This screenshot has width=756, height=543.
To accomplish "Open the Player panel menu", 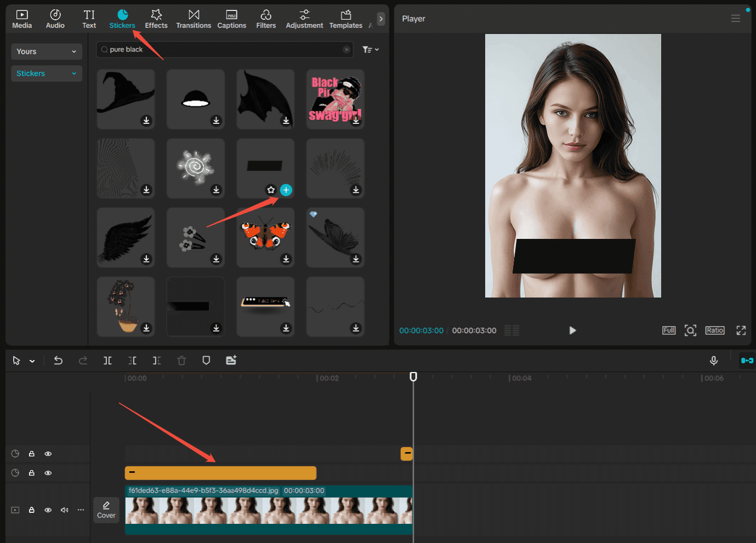I will point(736,19).
